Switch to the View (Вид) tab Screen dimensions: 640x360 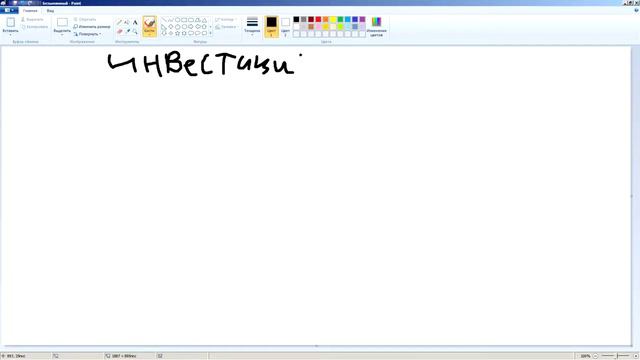coord(50,11)
